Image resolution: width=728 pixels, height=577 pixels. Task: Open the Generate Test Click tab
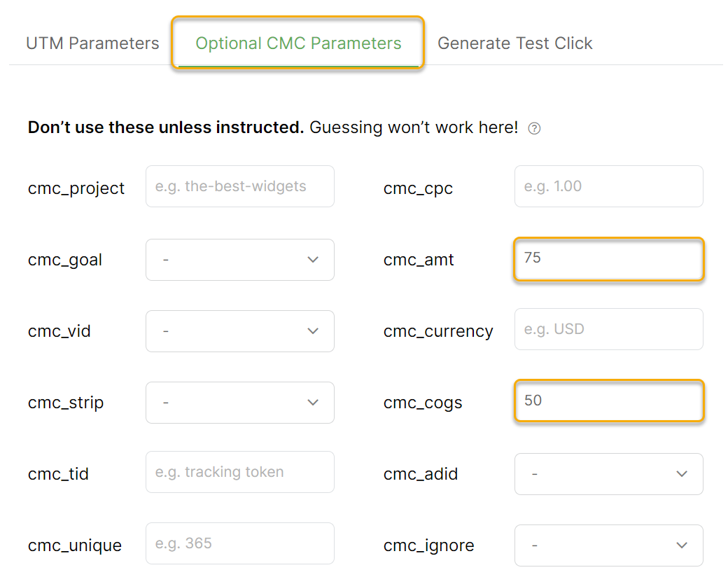point(514,43)
